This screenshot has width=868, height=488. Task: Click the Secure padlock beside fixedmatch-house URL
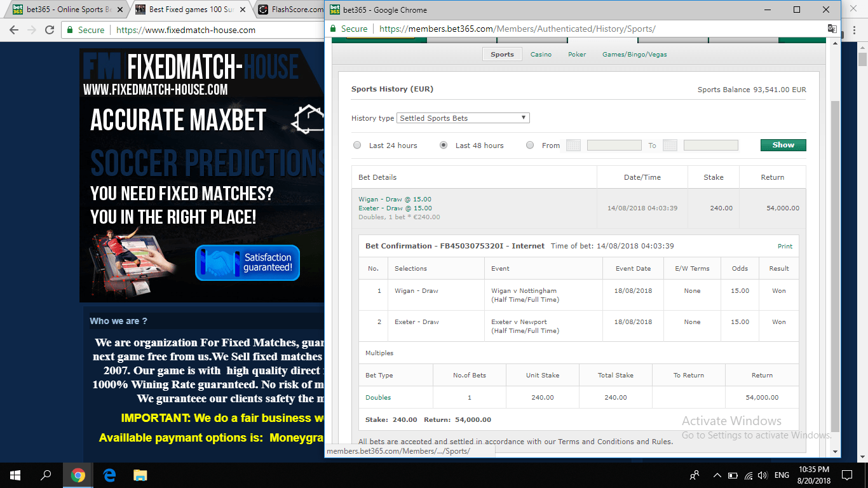(70, 30)
